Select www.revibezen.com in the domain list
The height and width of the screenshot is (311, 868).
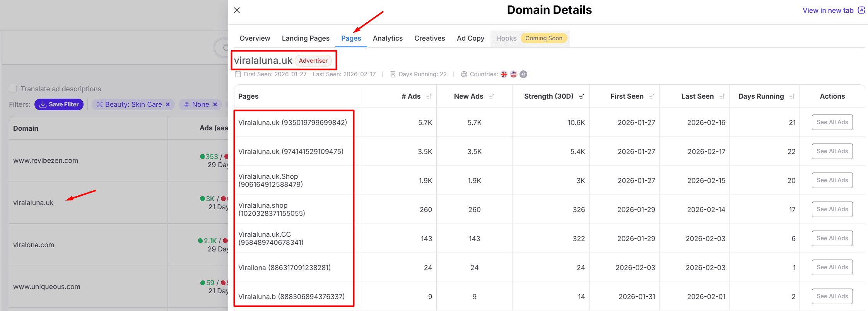(x=46, y=161)
